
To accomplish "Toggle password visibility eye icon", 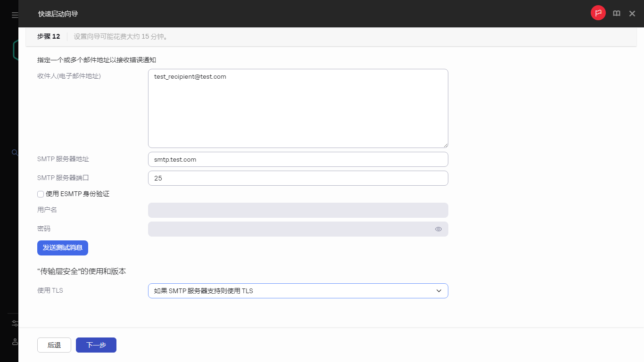I will (438, 229).
